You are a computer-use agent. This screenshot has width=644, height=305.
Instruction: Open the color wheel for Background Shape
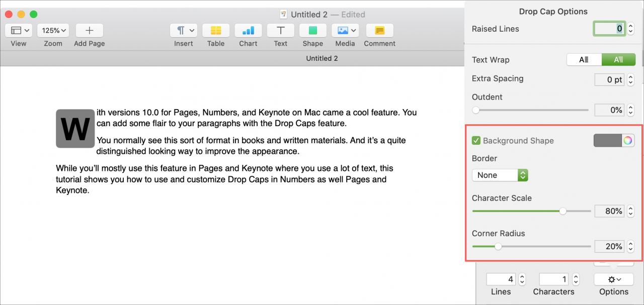[628, 141]
